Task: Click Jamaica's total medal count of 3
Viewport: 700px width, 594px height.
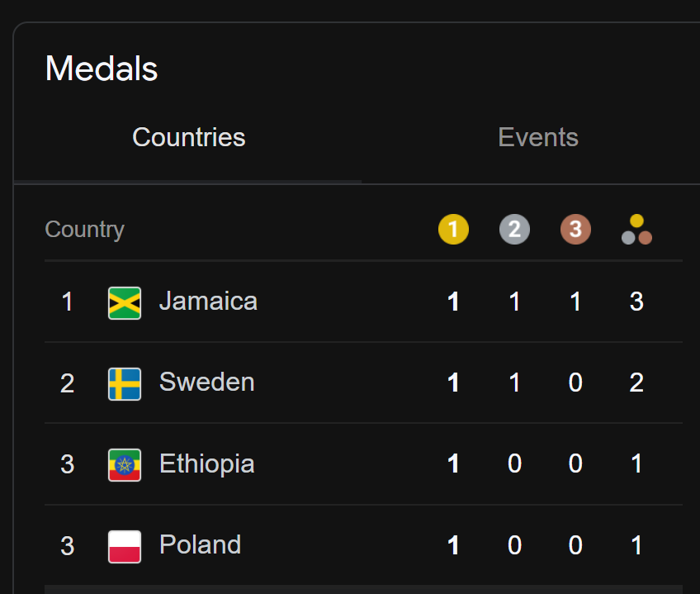Action: (636, 302)
